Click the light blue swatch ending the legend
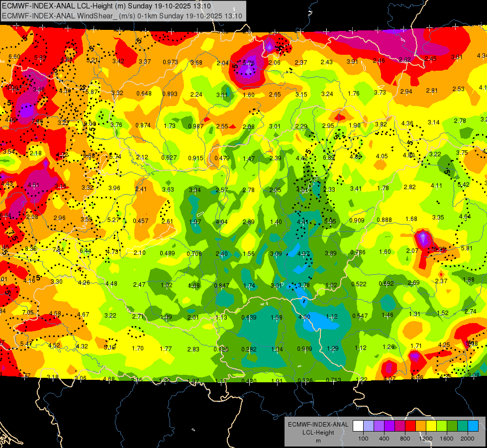The image size is (487, 448). tap(473, 426)
